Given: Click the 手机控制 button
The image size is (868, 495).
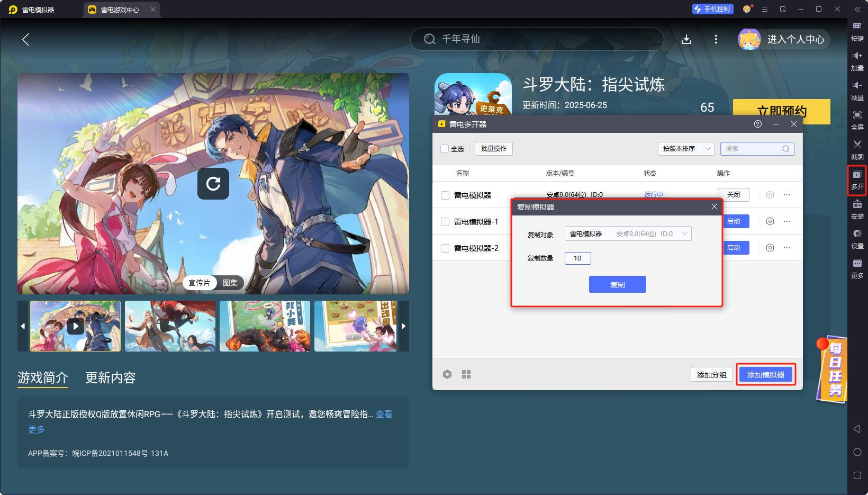Looking at the screenshot, I should point(713,9).
